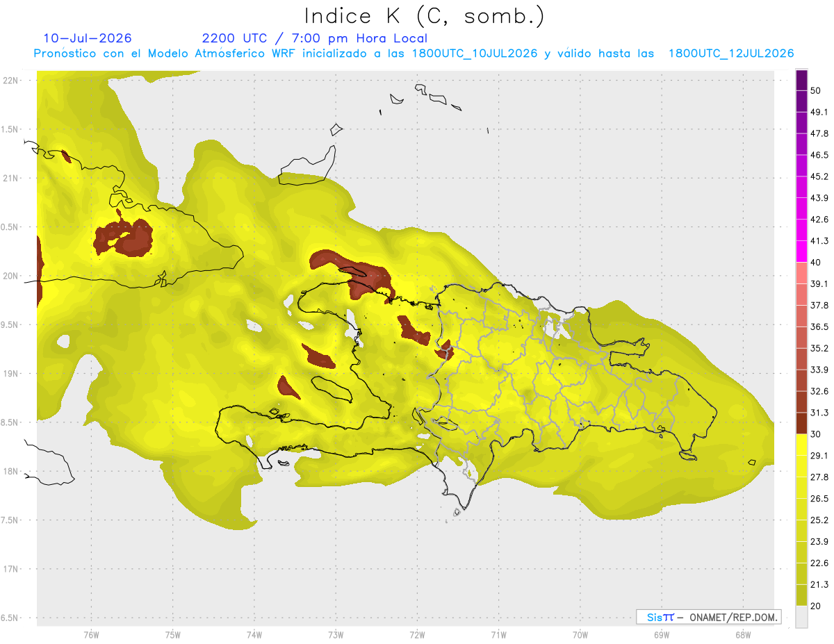The image size is (834, 644).
Task: Click the 20N latitude label
Action: click(11, 276)
